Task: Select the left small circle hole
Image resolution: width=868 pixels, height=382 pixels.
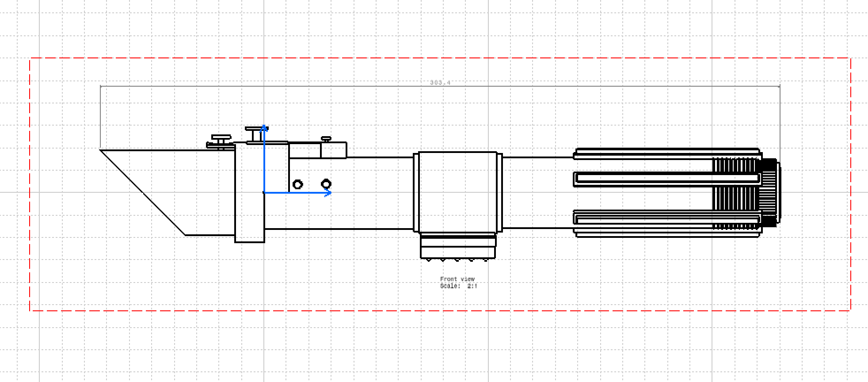Action: tap(298, 184)
